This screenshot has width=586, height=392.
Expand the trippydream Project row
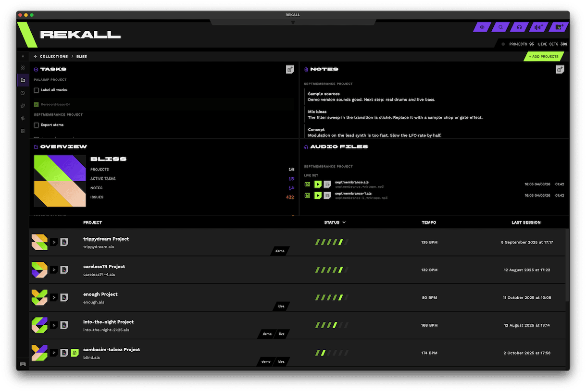tap(54, 243)
